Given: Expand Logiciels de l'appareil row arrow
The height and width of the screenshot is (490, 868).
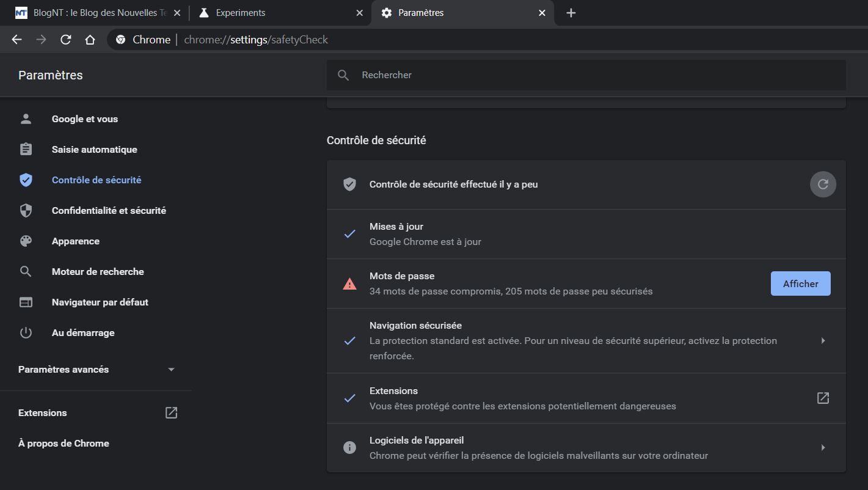Looking at the screenshot, I should pyautogui.click(x=823, y=448).
